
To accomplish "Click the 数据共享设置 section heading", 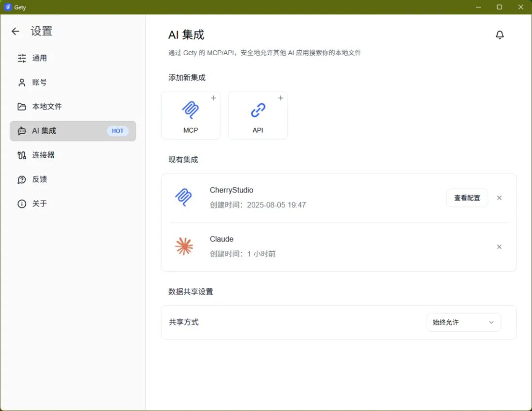I will 191,292.
